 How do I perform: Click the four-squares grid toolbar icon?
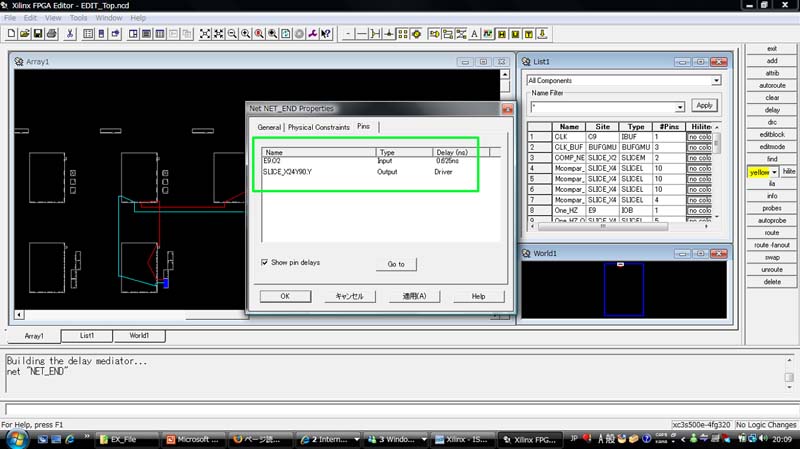(403, 34)
